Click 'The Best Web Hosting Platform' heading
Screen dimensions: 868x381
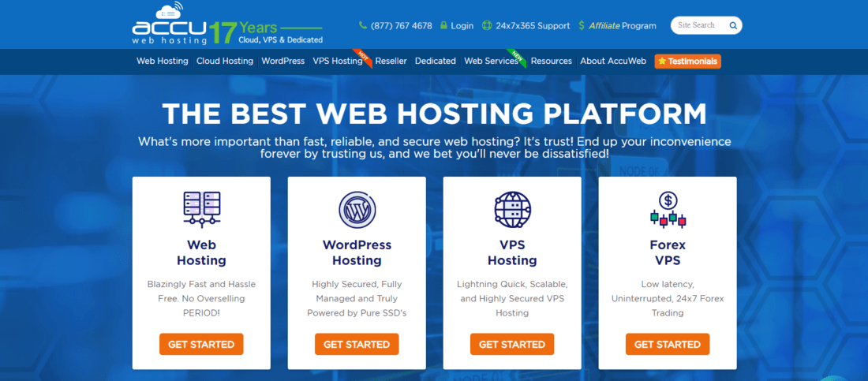click(435, 113)
